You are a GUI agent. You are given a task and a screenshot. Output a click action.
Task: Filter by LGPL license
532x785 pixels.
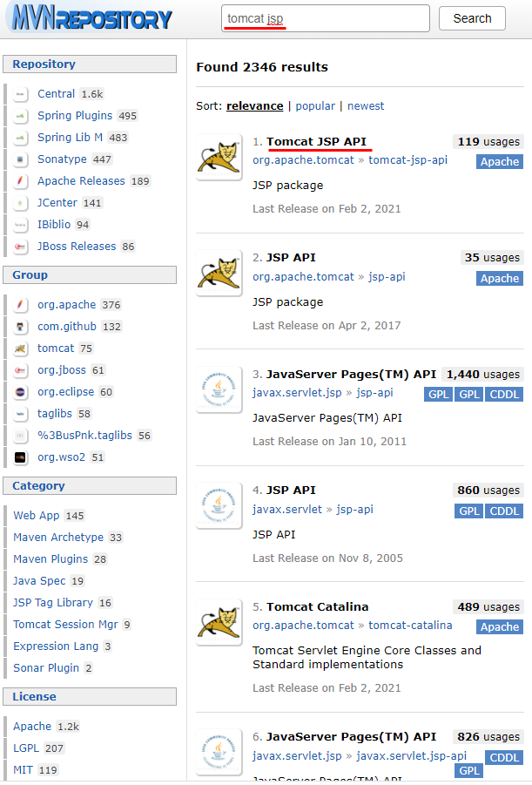pos(26,748)
